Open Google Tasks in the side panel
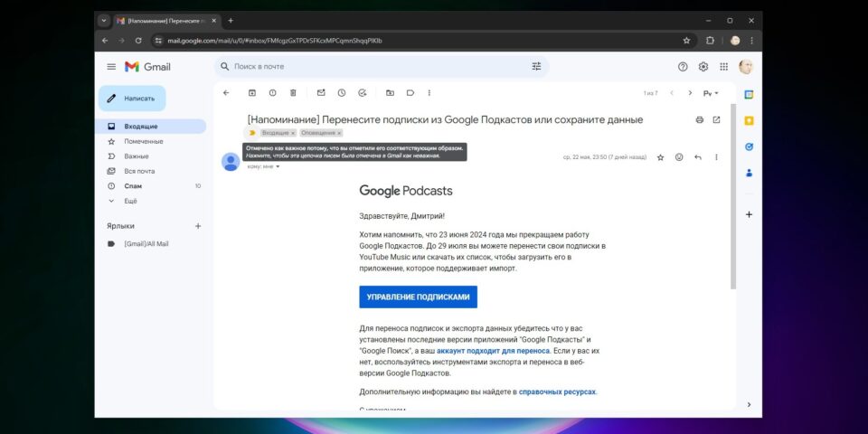This screenshot has width=868, height=434. 749,146
